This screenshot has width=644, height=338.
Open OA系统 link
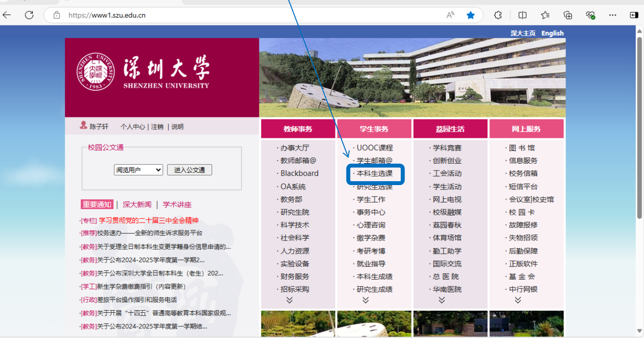click(x=293, y=187)
